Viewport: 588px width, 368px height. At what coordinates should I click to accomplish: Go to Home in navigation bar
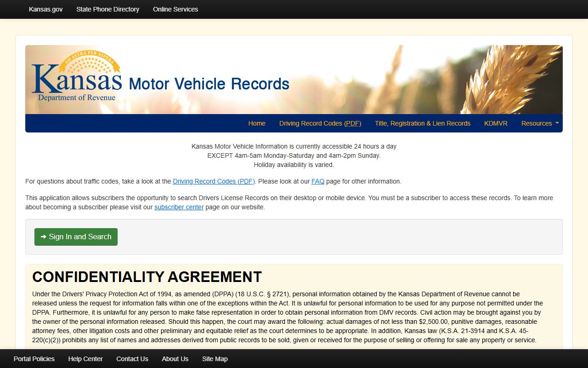tap(257, 123)
